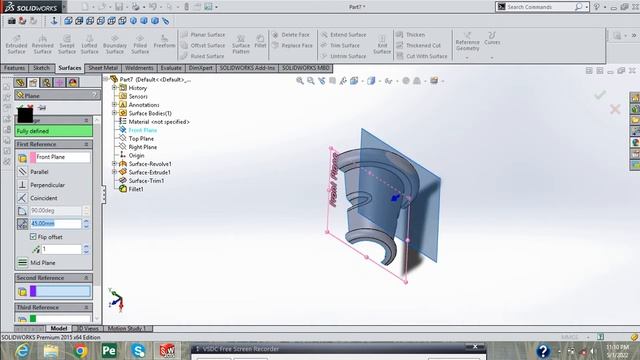Switch to the DimXpert tab
This screenshot has width=640, height=360.
[x=200, y=68]
